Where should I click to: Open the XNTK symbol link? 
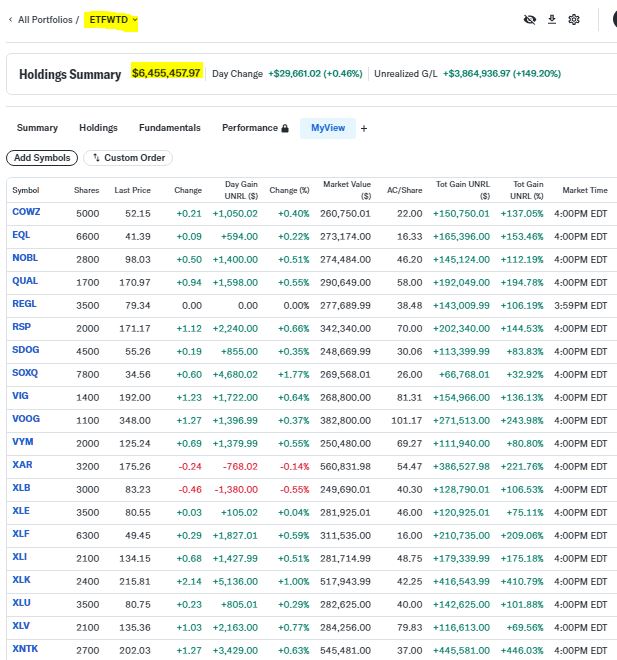click(x=25, y=649)
